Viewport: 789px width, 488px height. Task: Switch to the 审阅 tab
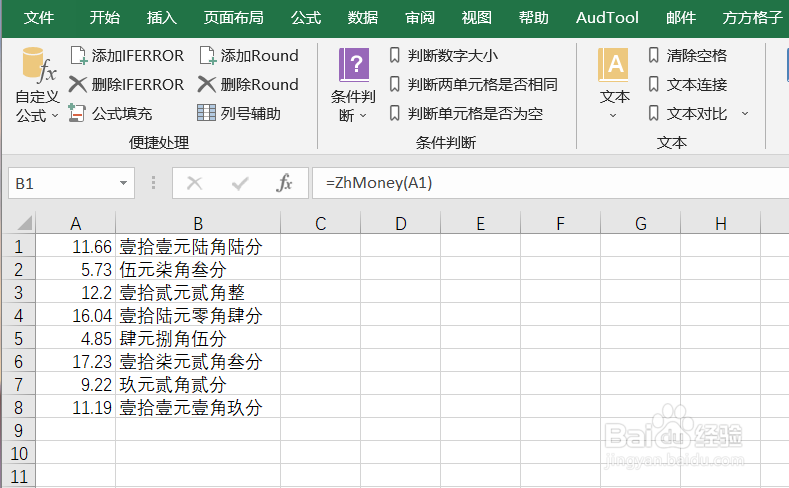[x=420, y=18]
